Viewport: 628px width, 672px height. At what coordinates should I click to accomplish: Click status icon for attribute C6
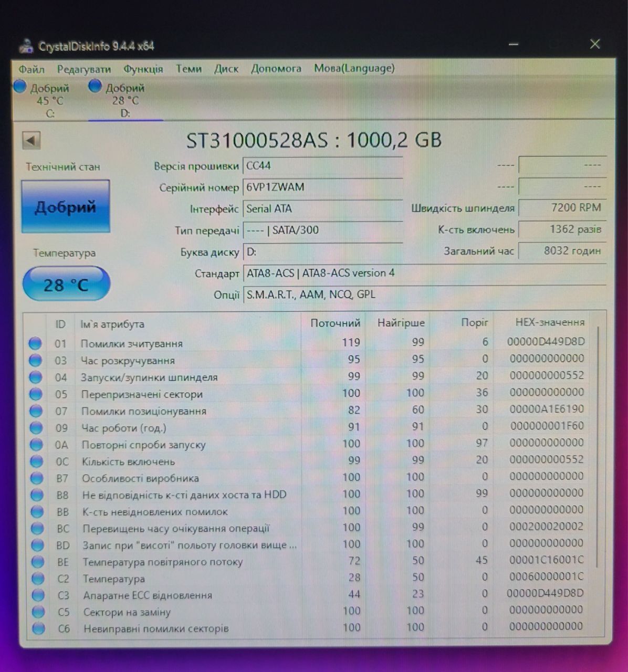[38, 628]
